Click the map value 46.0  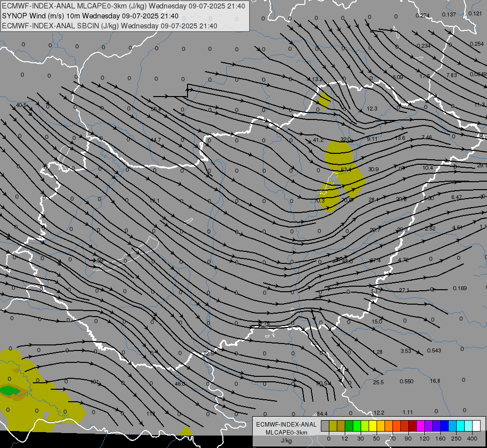180,384
